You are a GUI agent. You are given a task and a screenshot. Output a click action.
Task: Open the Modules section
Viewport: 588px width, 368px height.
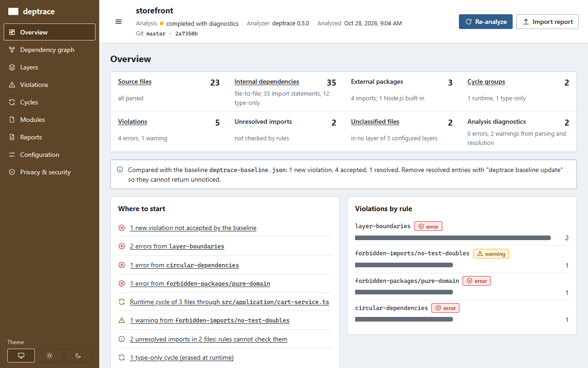[x=50, y=120]
